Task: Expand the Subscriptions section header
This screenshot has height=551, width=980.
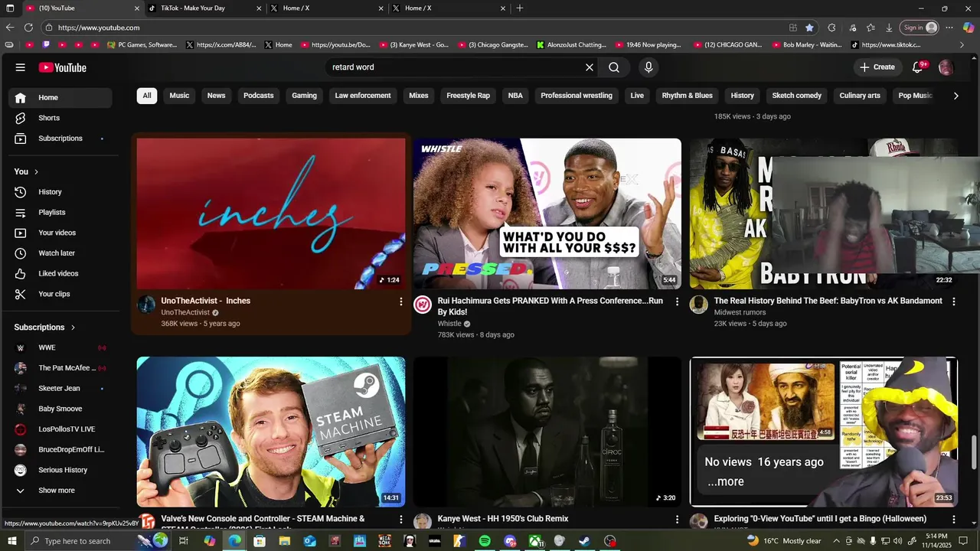Action: [x=45, y=328]
